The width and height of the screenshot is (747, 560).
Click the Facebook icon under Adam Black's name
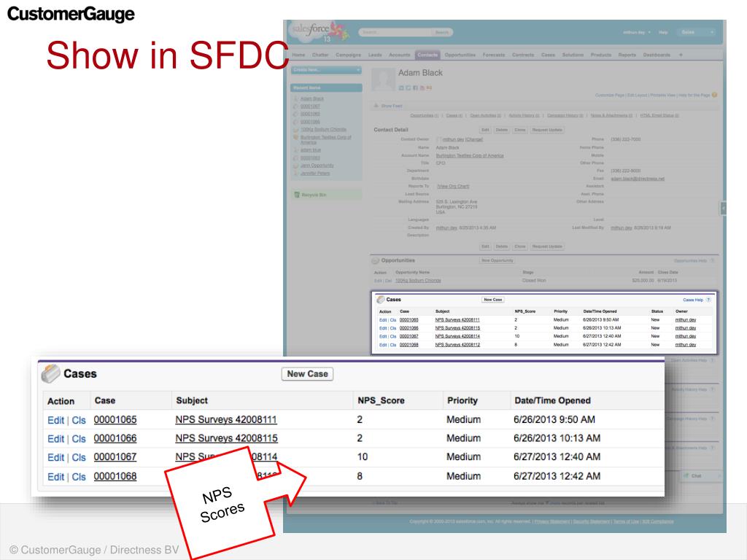(x=415, y=87)
